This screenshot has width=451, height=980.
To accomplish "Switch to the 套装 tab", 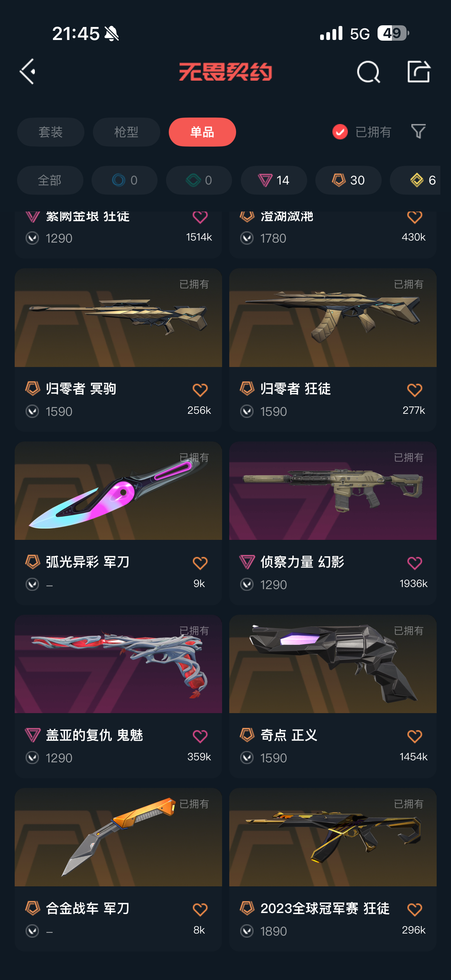I will point(51,132).
